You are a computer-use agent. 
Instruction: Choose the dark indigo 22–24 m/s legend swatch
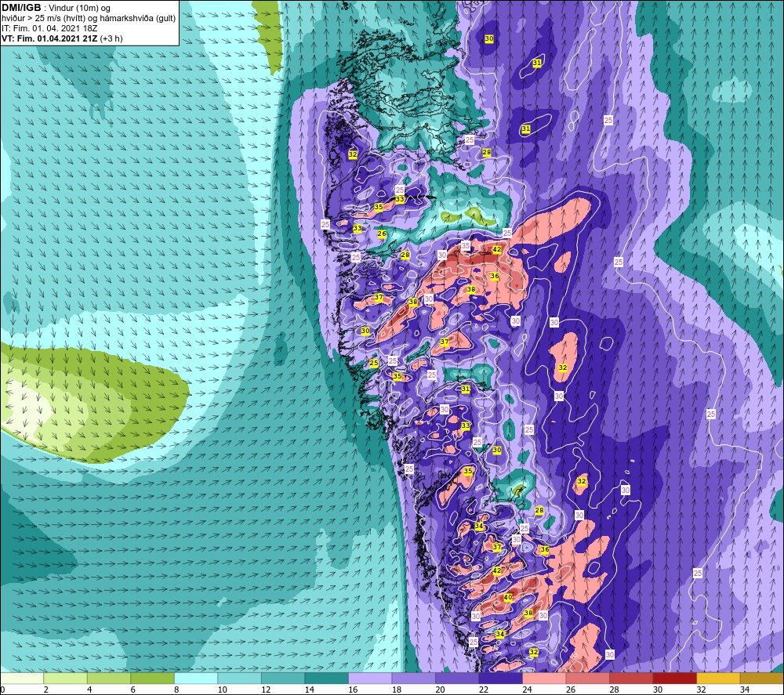(x=500, y=679)
